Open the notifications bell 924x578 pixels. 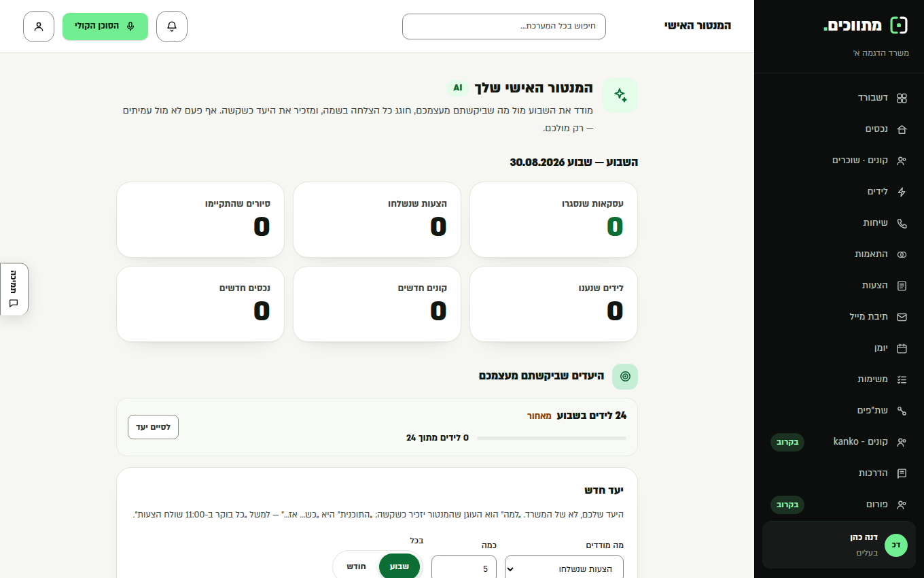click(x=172, y=27)
